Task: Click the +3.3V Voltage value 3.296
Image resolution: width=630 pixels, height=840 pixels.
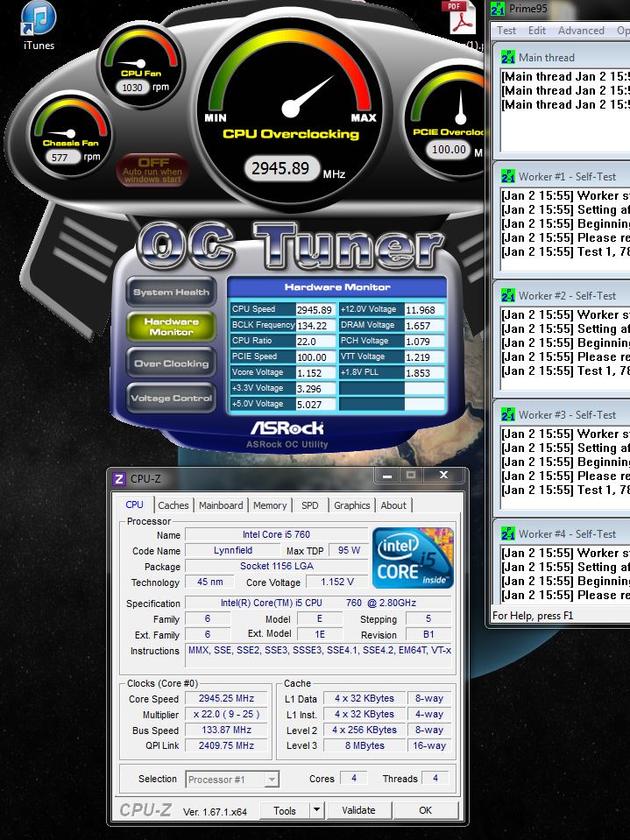Action: (x=316, y=388)
